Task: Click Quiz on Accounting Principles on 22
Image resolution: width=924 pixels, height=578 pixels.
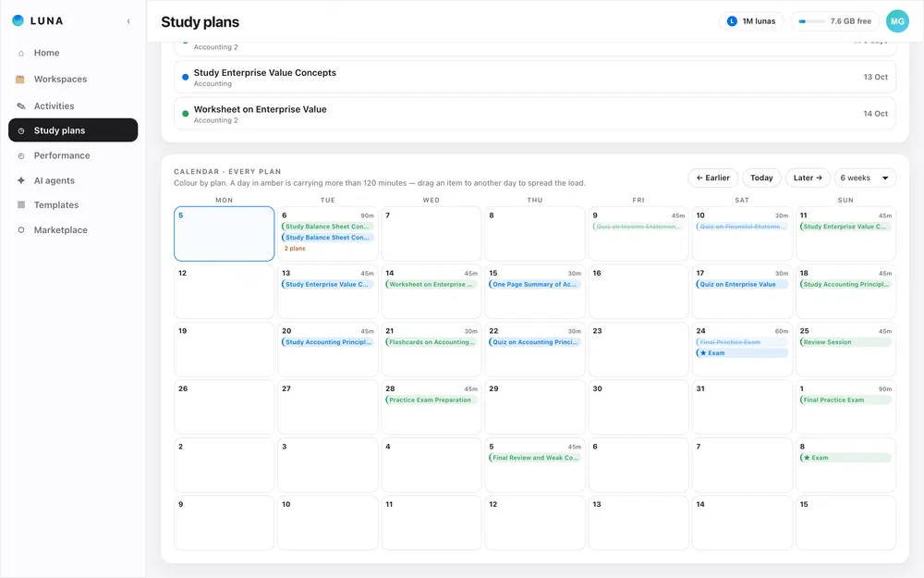Action: 535,342
